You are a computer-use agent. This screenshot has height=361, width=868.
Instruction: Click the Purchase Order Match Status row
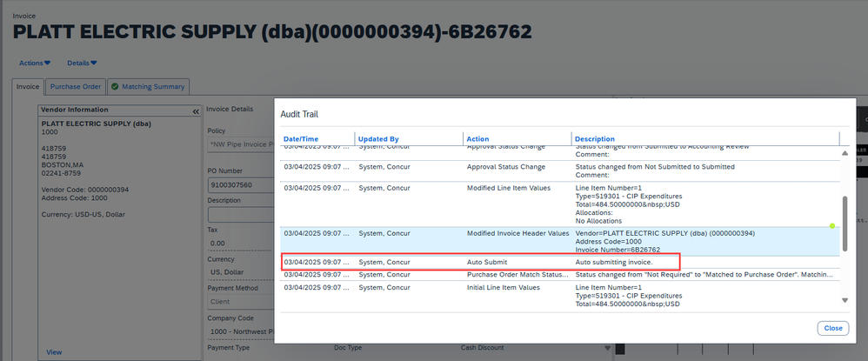(559, 275)
